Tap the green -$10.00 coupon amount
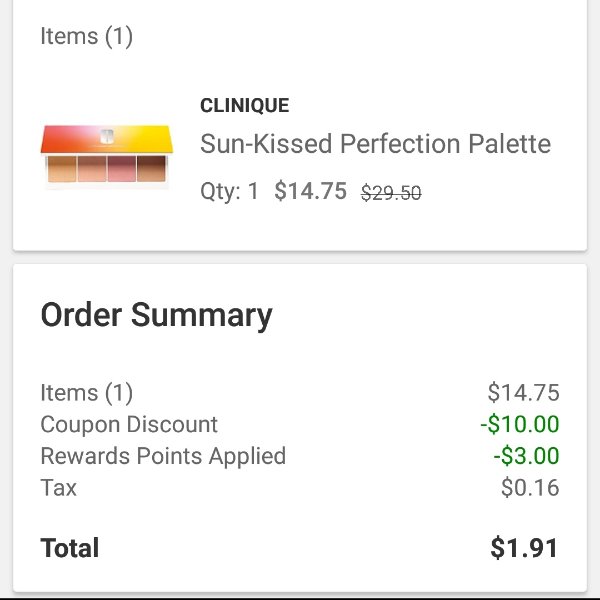The height and width of the screenshot is (600, 600). point(520,424)
